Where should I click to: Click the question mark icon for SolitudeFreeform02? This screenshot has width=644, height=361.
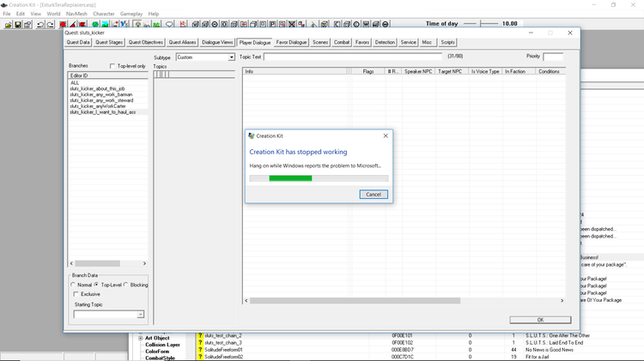point(200,357)
